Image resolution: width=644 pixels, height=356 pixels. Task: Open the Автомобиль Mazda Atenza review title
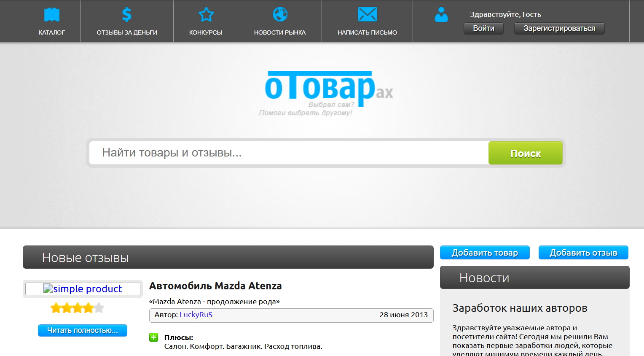[x=215, y=286]
